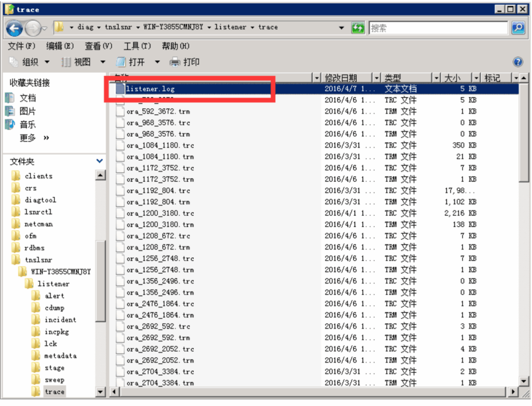This screenshot has width=532, height=406.
Task: Click the refresh icon beside address bar
Action: (x=358, y=28)
